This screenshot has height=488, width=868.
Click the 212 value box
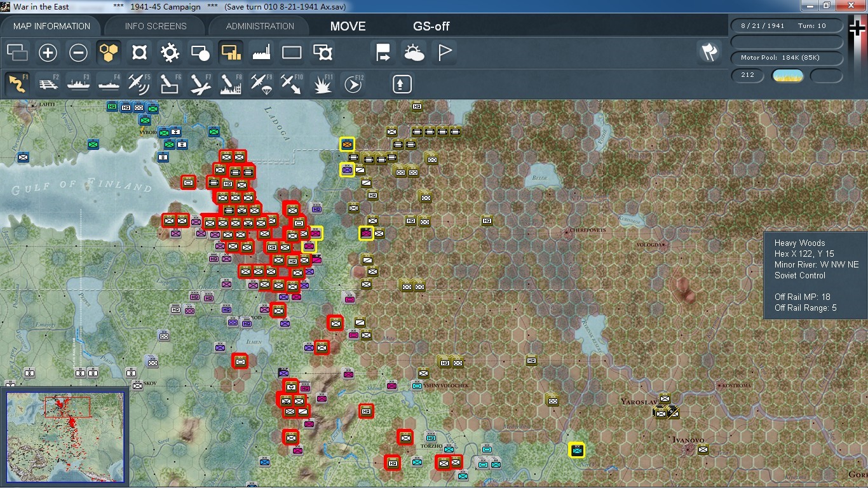(x=748, y=75)
